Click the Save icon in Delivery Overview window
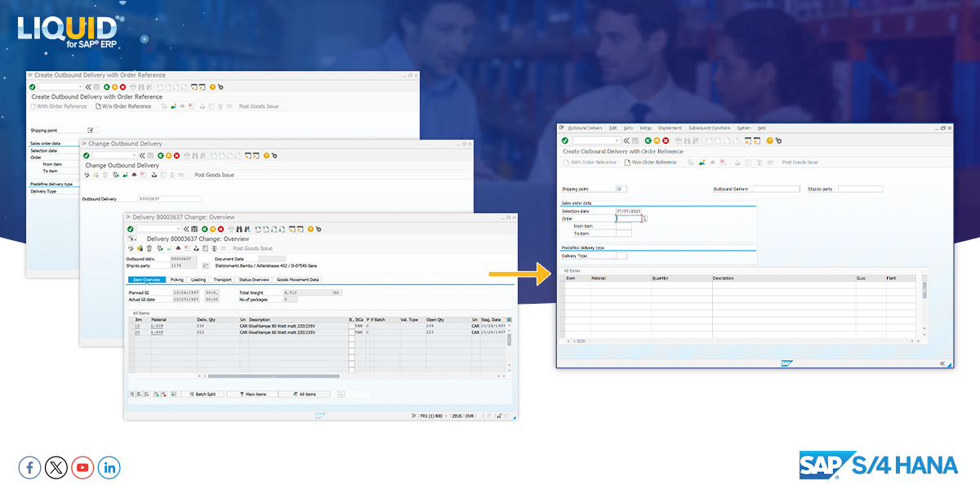This screenshot has width=980, height=490. (194, 229)
